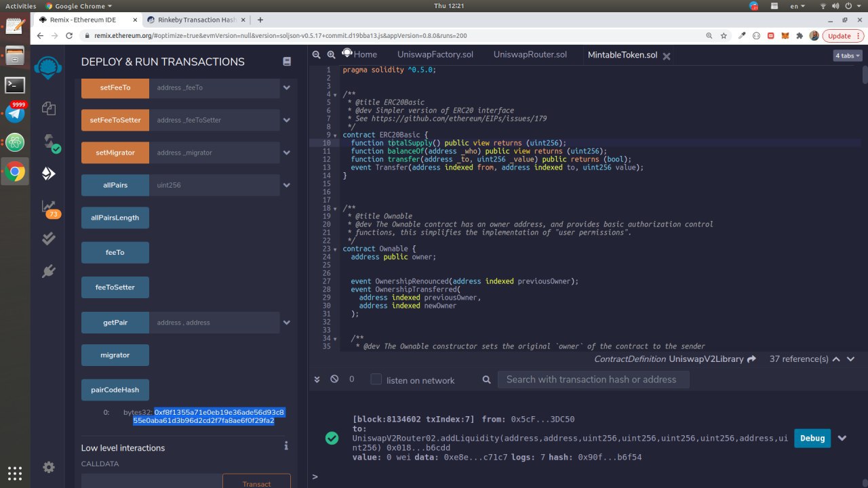Open Remix settings gear icon
This screenshot has width=868, height=488.
click(x=48, y=467)
